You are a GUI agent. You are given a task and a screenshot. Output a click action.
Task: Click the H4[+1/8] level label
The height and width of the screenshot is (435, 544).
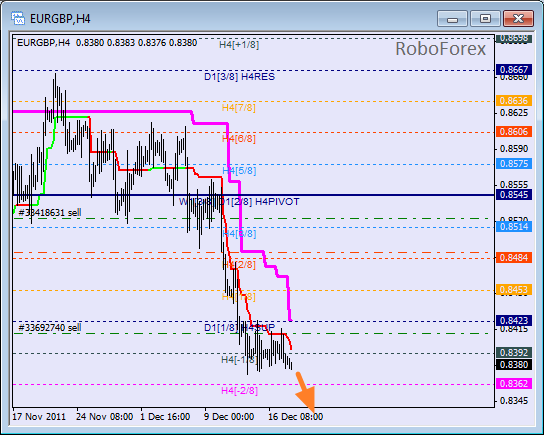pyautogui.click(x=239, y=45)
